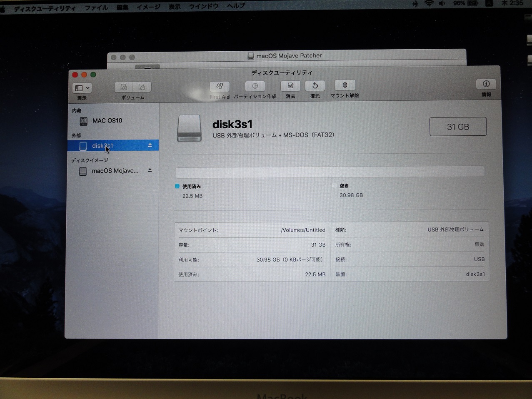Unmount volume with マウント解除 button
The width and height of the screenshot is (532, 399).
click(x=345, y=85)
